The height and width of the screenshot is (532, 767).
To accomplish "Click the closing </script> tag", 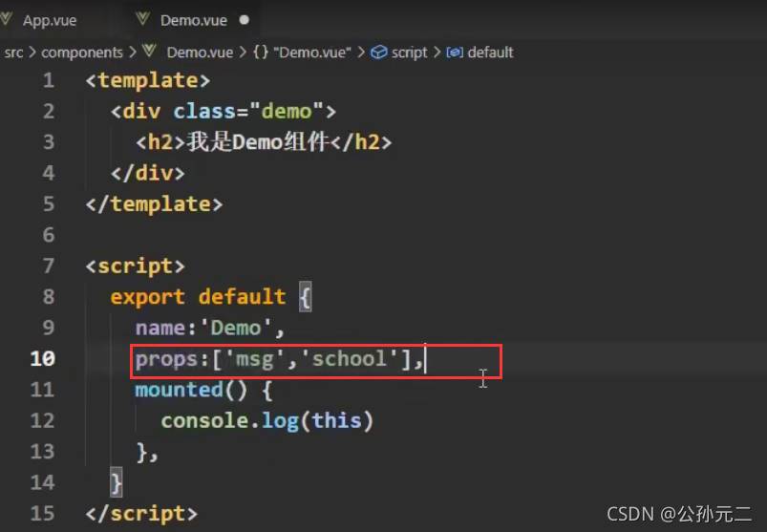I will pos(142,514).
